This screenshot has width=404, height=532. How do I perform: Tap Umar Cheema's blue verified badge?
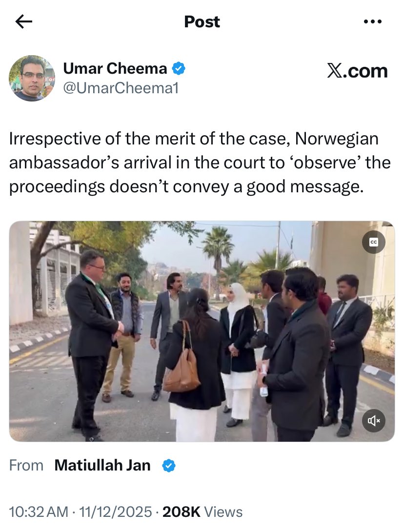[x=179, y=68]
